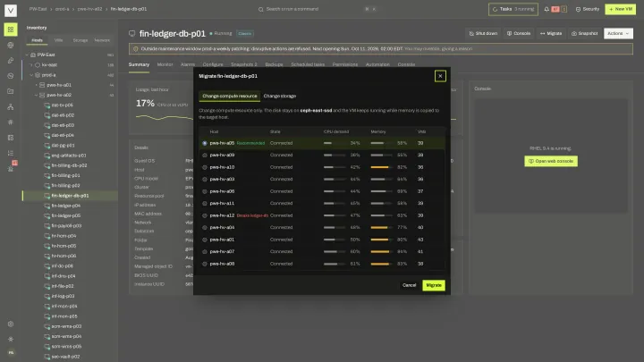This screenshot has width=644, height=362.
Task: Open the globe icon in left sidebar
Action: point(11,46)
